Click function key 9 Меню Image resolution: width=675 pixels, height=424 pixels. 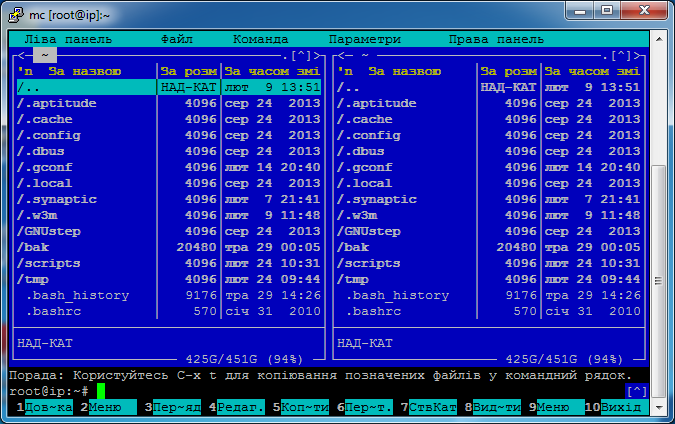click(557, 407)
